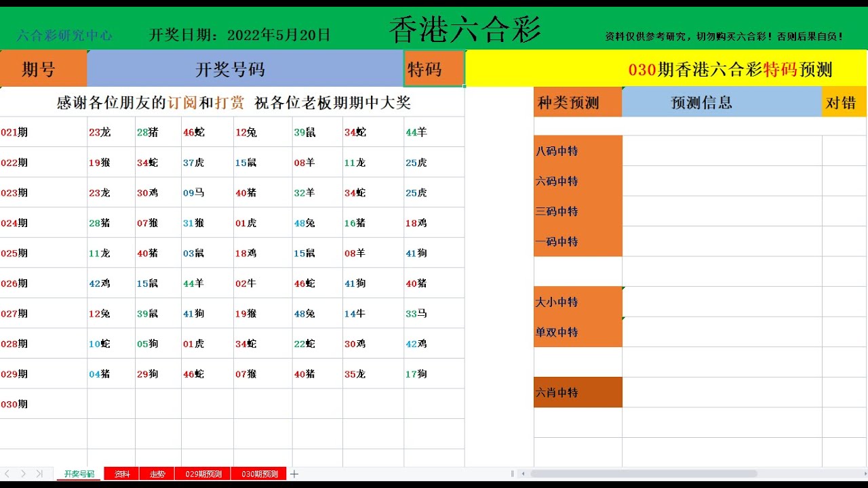Click the 030期香港六合彩特码预测 yellow title
The image size is (868, 488).
pyautogui.click(x=730, y=69)
